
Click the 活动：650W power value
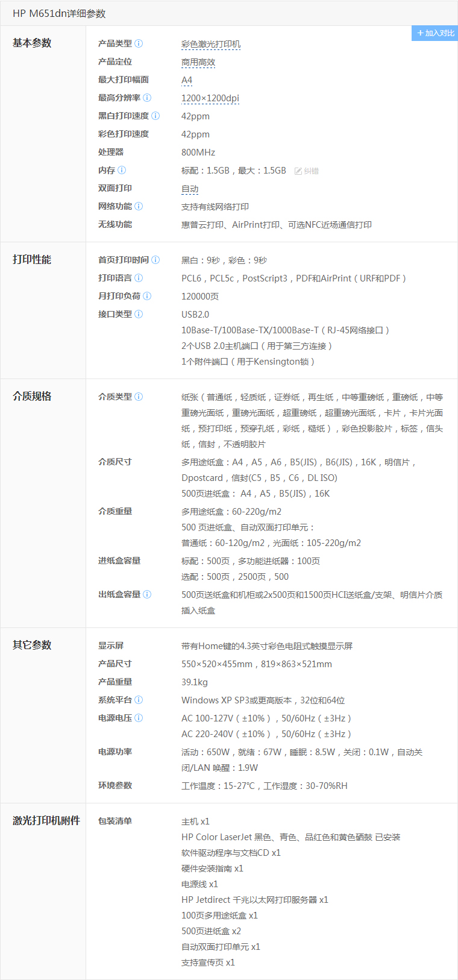pos(302,760)
